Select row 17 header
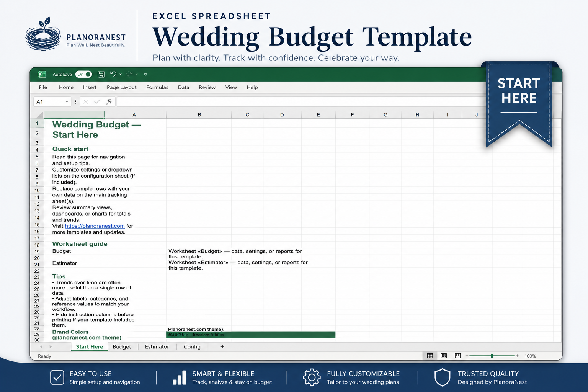Viewport: 588px width, 392px height. (37, 238)
